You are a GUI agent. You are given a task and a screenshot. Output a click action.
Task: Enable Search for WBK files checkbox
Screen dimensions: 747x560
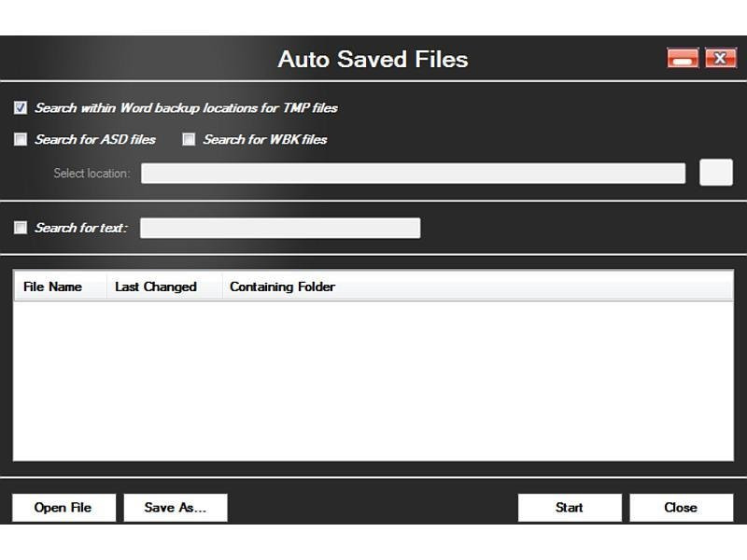[x=189, y=139]
